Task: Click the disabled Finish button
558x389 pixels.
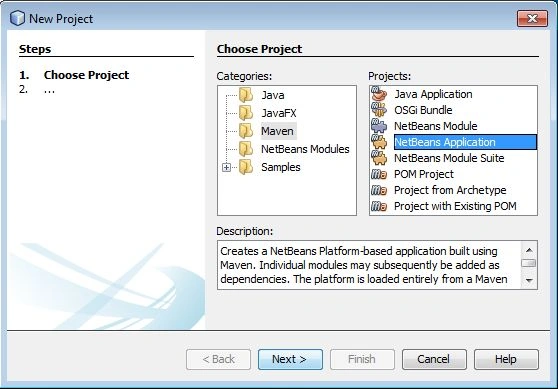Action: click(362, 359)
